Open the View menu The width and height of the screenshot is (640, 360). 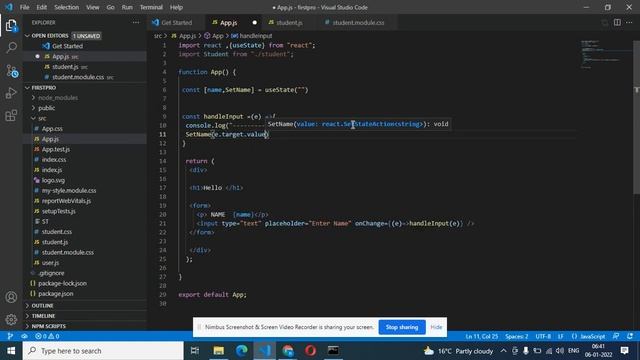point(93,7)
